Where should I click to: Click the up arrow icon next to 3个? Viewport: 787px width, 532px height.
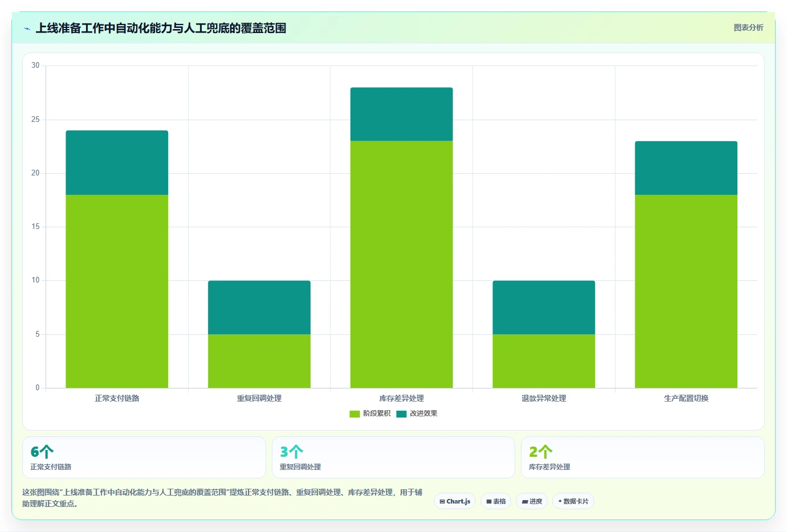(x=296, y=452)
